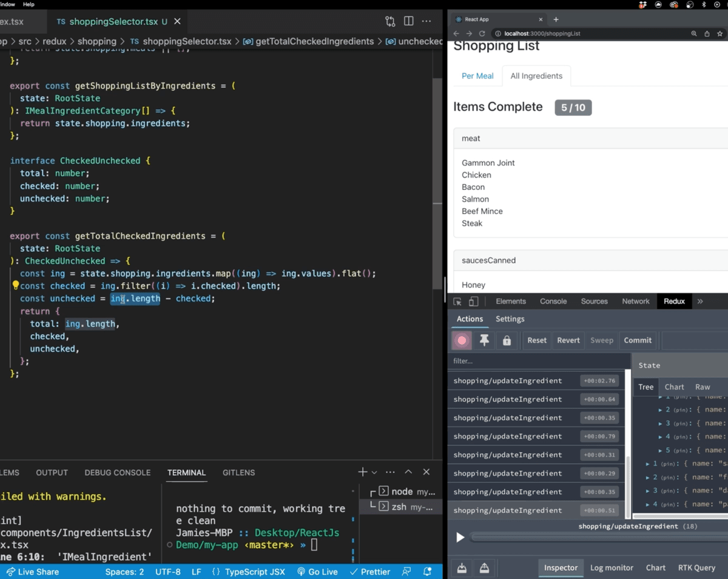Screen dimensions: 728x579
Task: Commit the current Redux actions
Action: click(x=638, y=340)
